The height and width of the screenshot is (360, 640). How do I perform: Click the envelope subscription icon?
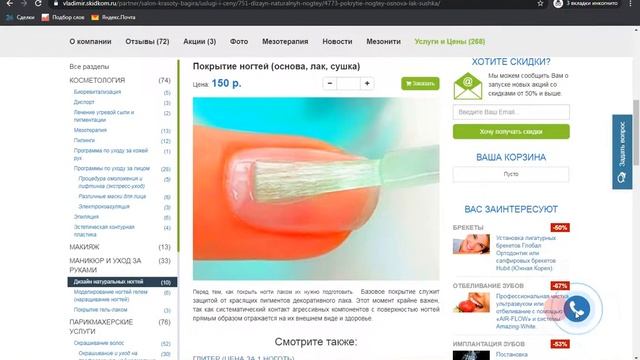tap(468, 86)
